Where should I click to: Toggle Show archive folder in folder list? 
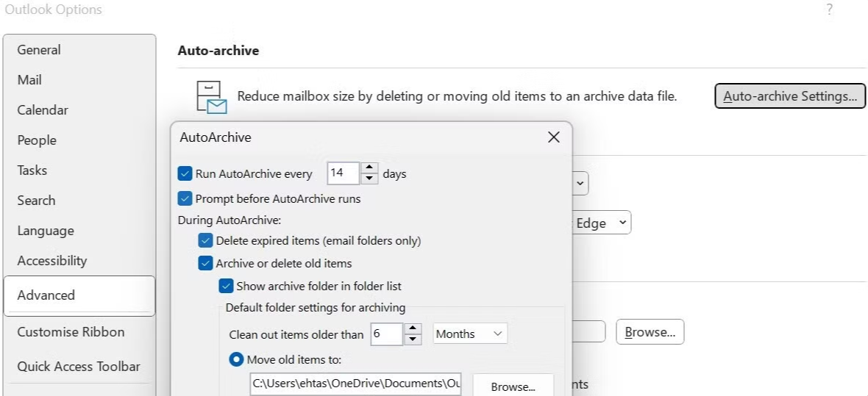[x=226, y=286]
